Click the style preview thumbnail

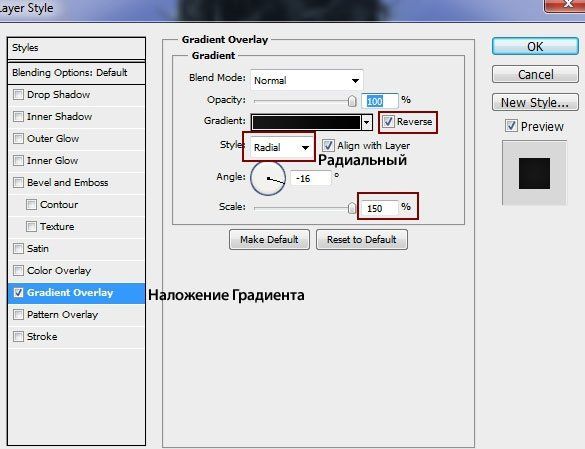pos(534,173)
